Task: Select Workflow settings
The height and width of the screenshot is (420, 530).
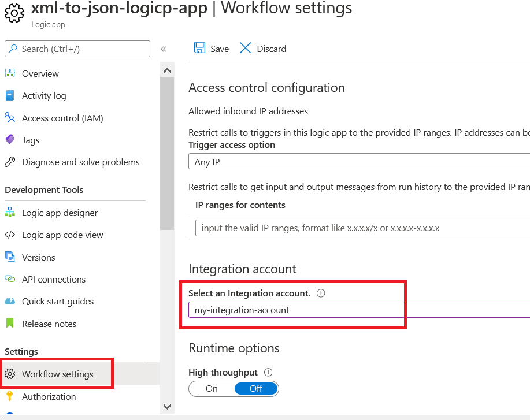Action: 57,374
